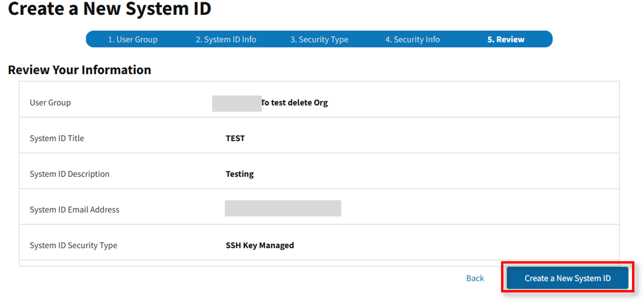This screenshot has height=302, width=644.
Task: Select the Security Info step
Action: [x=412, y=39]
